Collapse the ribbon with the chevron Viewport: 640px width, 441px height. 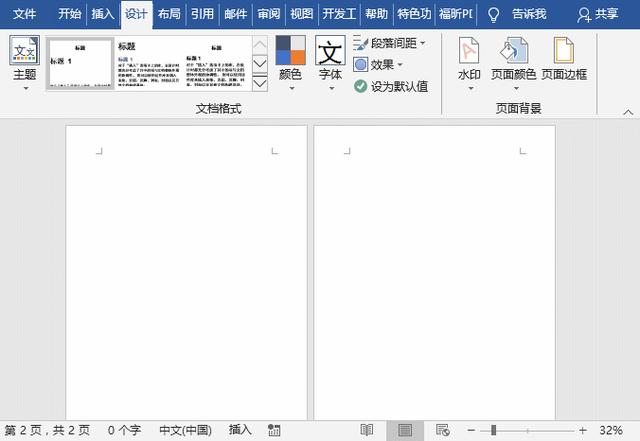(x=629, y=112)
